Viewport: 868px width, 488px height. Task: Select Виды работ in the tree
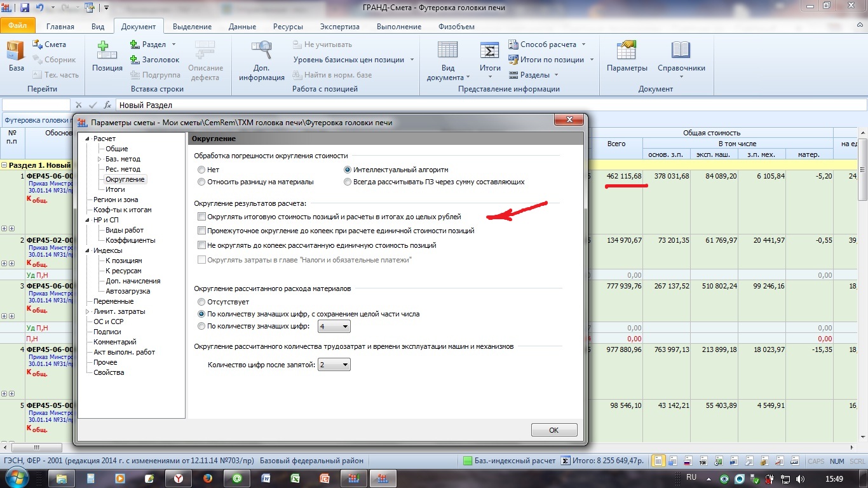(x=125, y=230)
